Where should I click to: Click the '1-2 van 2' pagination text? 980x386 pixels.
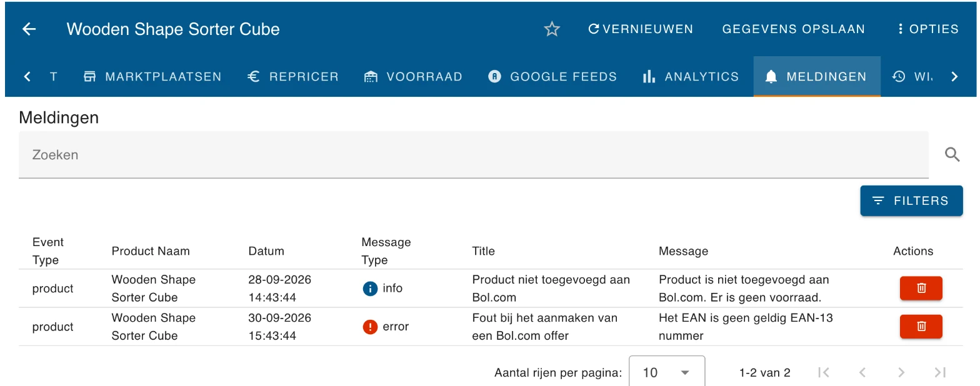764,373
